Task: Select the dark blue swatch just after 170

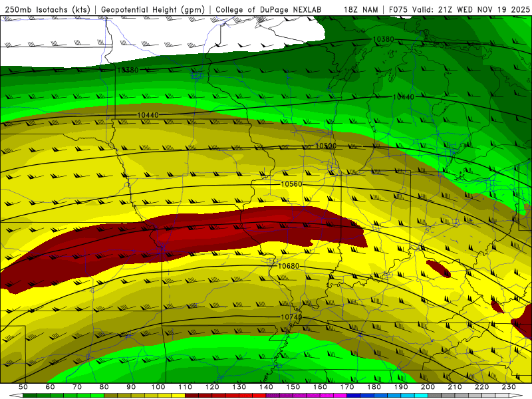Action: 354,396
